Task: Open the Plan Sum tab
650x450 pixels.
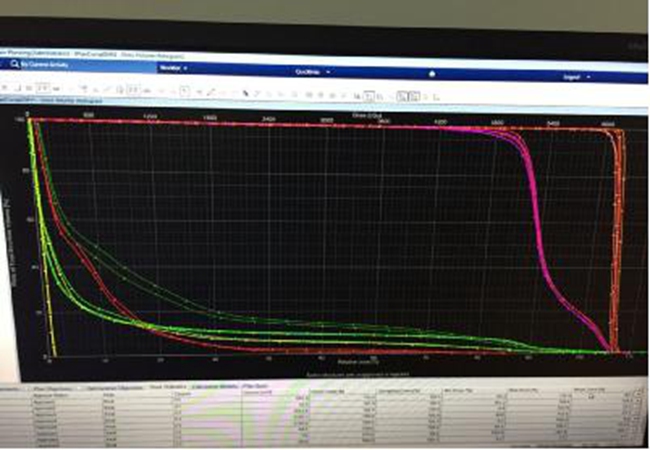Action: [x=250, y=384]
